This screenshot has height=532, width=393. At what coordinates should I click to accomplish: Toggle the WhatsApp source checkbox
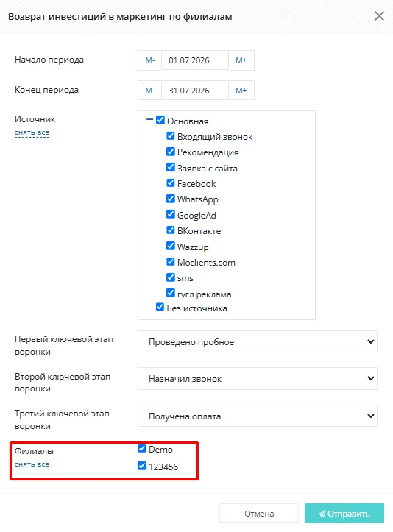click(170, 199)
